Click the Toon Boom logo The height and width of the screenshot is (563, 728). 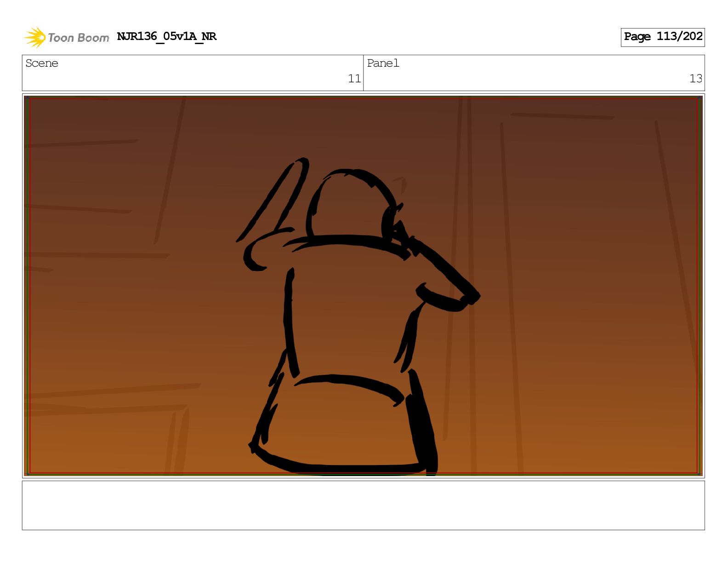click(66, 37)
